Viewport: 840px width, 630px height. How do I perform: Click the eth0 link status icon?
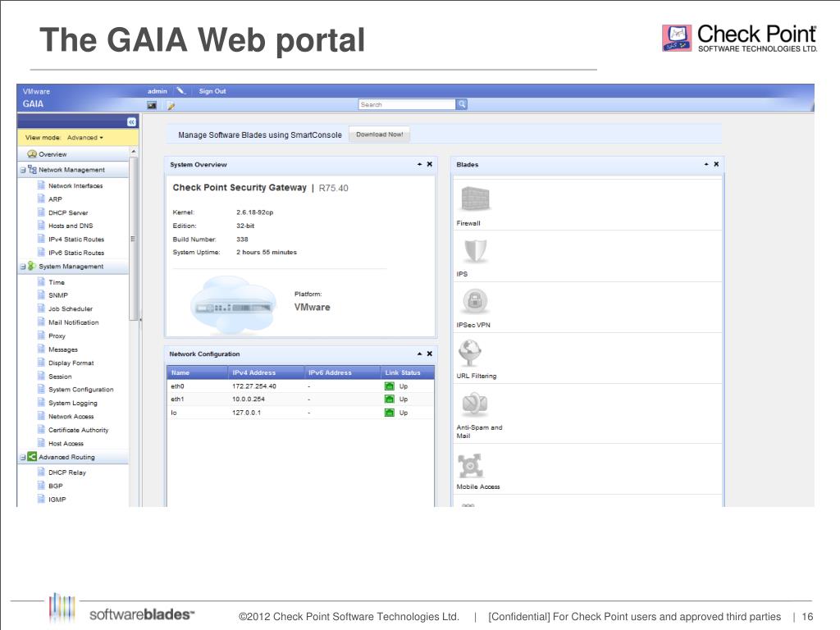click(x=390, y=386)
